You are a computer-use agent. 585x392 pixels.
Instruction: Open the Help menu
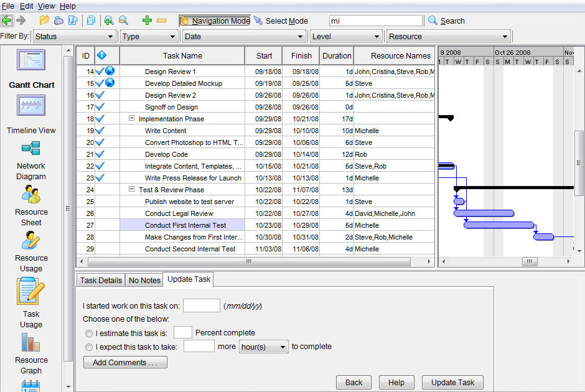[68, 6]
